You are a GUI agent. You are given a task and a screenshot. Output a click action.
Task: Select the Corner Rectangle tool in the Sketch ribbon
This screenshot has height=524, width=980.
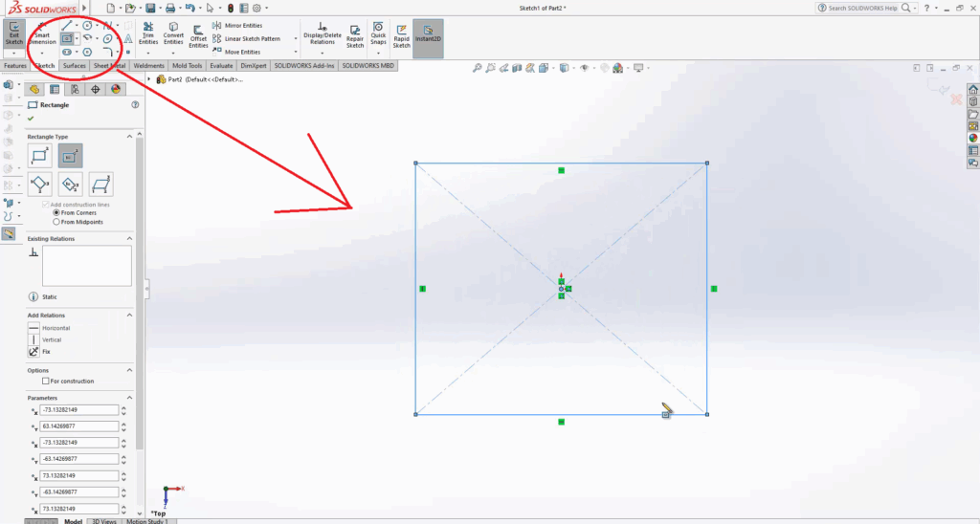click(67, 38)
